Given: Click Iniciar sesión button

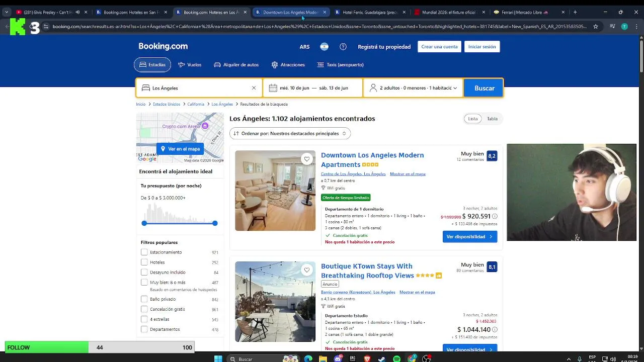Looking at the screenshot, I should 482,47.
